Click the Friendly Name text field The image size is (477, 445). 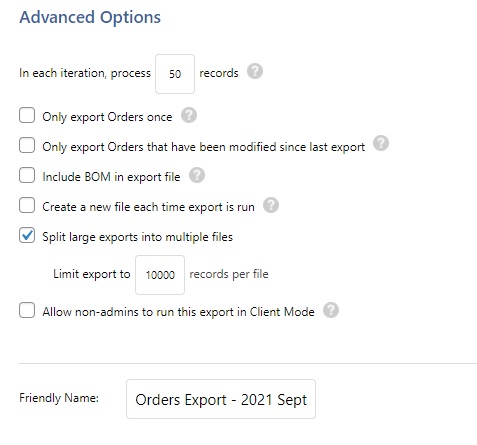pos(221,399)
